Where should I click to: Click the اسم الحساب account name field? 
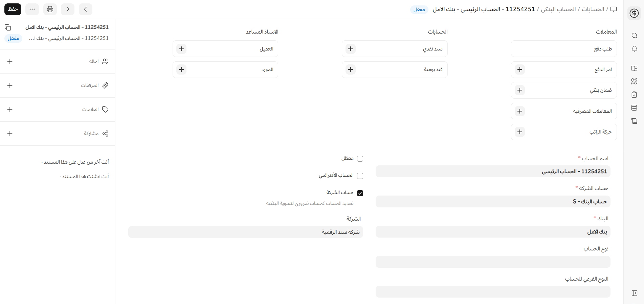[493, 171]
